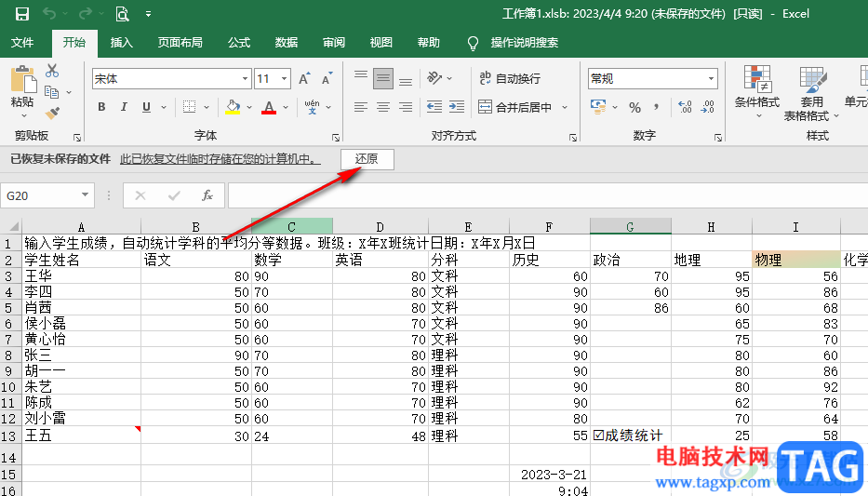Align text left
The height and width of the screenshot is (496, 868).
(x=361, y=107)
